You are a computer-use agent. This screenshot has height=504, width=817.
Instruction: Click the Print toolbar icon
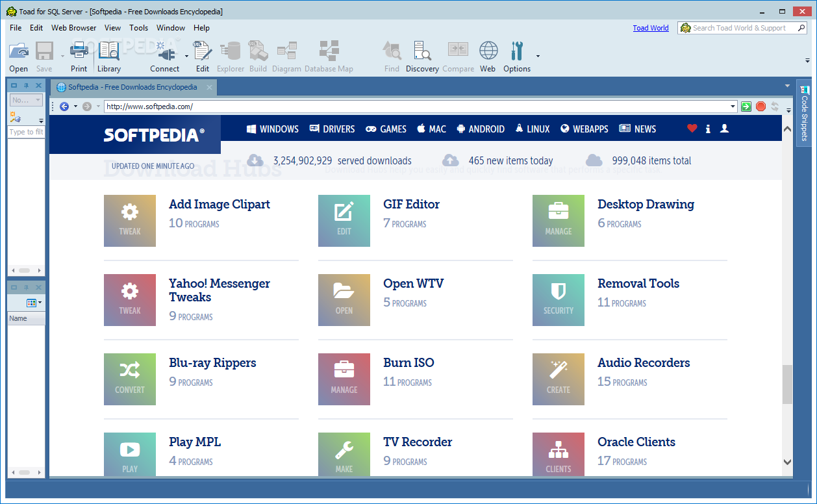pos(79,56)
